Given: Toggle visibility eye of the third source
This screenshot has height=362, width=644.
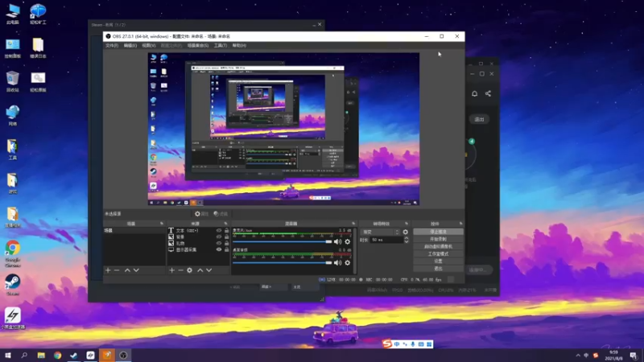Looking at the screenshot, I should [x=219, y=243].
